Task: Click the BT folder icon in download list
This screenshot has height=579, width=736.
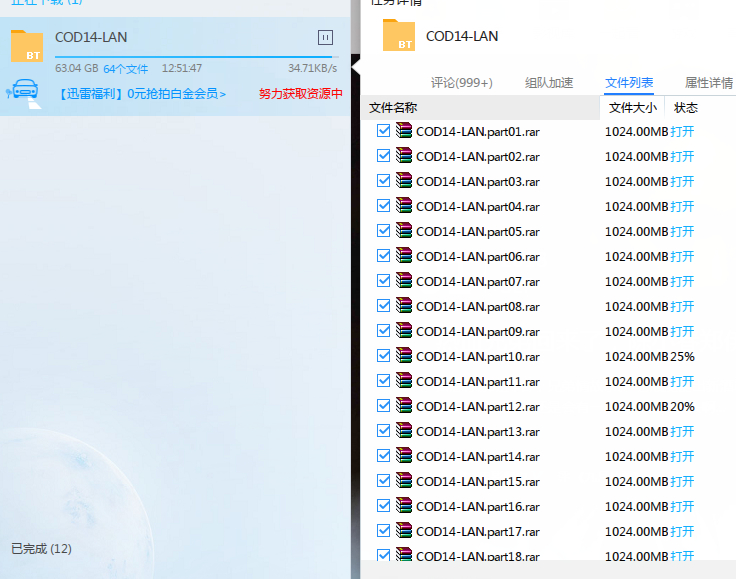Action: pyautogui.click(x=27, y=46)
